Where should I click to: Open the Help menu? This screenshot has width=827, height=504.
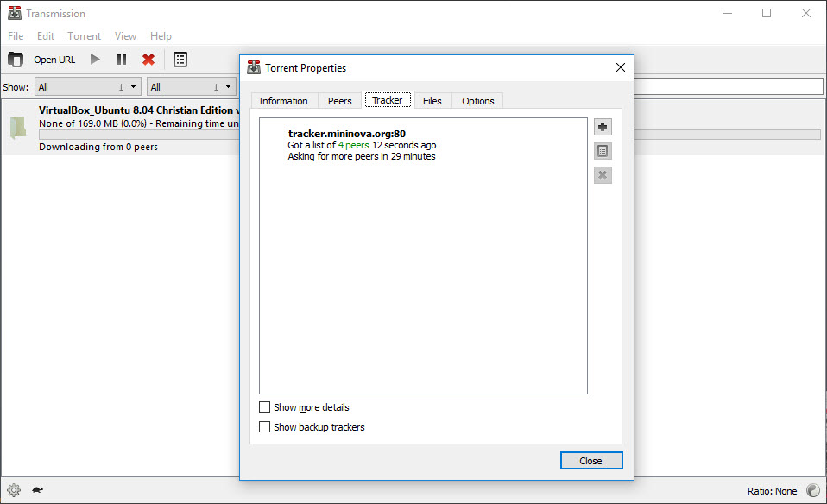pos(161,36)
